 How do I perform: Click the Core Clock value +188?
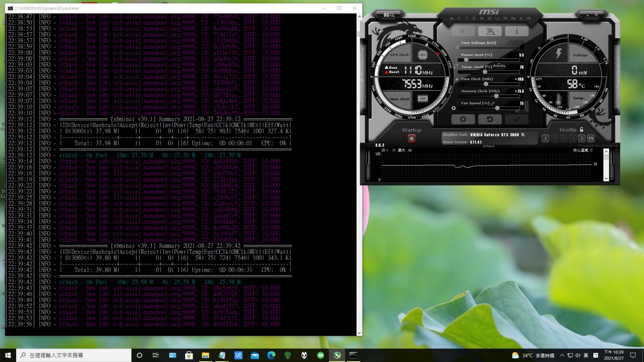pos(519,79)
